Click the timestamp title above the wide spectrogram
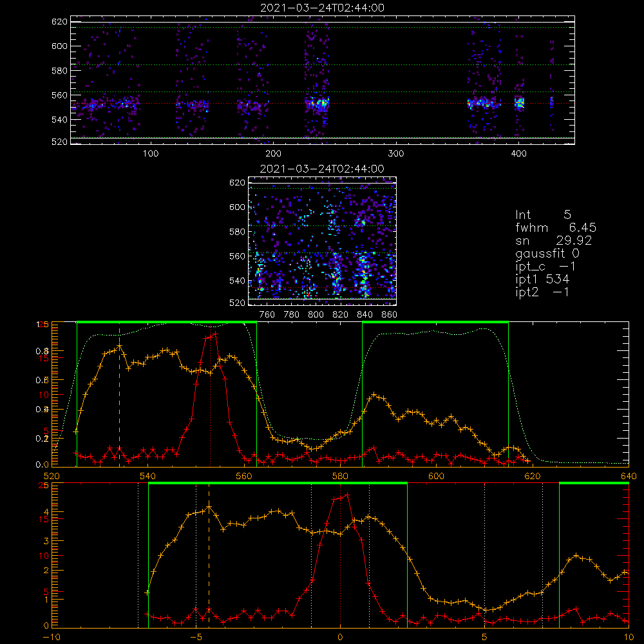 click(x=322, y=8)
